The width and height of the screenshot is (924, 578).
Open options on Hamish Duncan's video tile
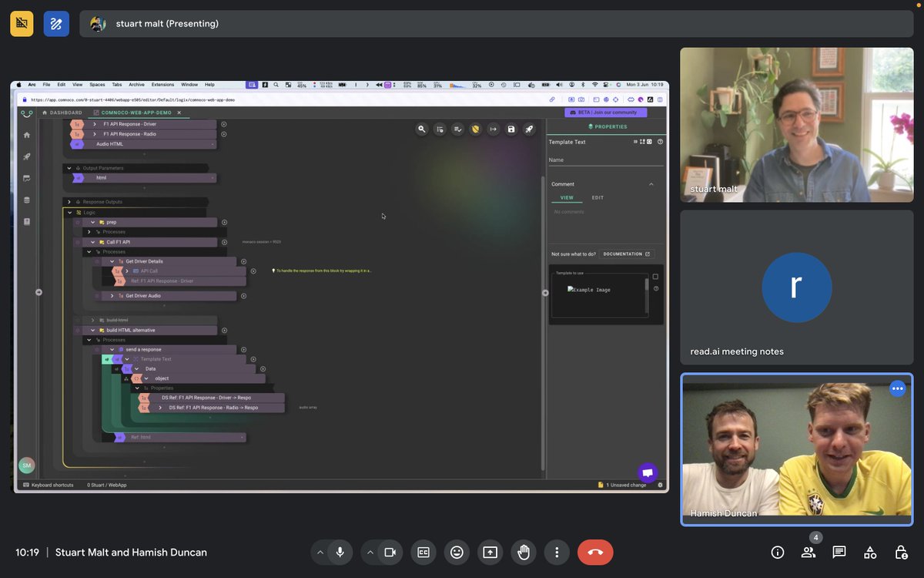pyautogui.click(x=897, y=388)
